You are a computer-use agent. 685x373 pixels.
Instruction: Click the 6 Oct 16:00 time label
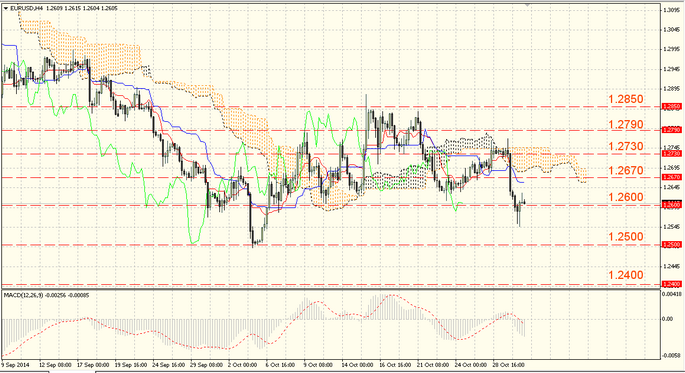point(279,365)
